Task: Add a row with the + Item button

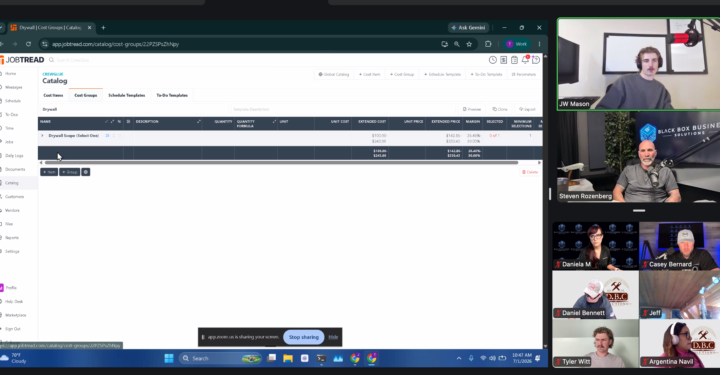Action: [49, 172]
